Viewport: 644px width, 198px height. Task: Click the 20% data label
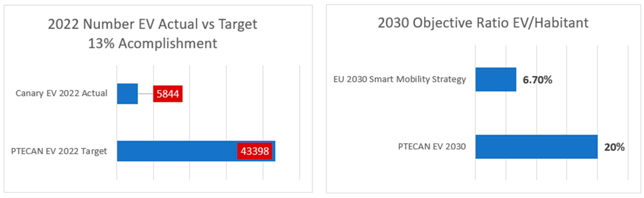(x=614, y=147)
